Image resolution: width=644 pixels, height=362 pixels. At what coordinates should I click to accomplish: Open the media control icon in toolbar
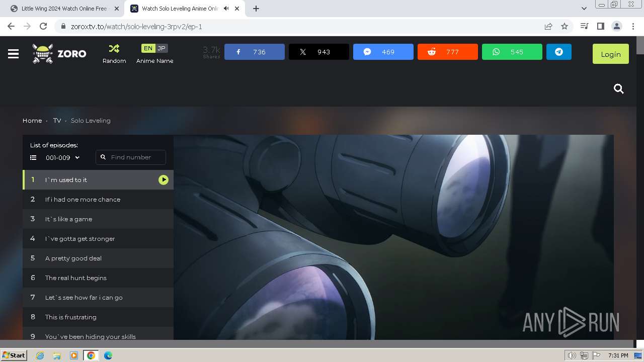(x=584, y=26)
